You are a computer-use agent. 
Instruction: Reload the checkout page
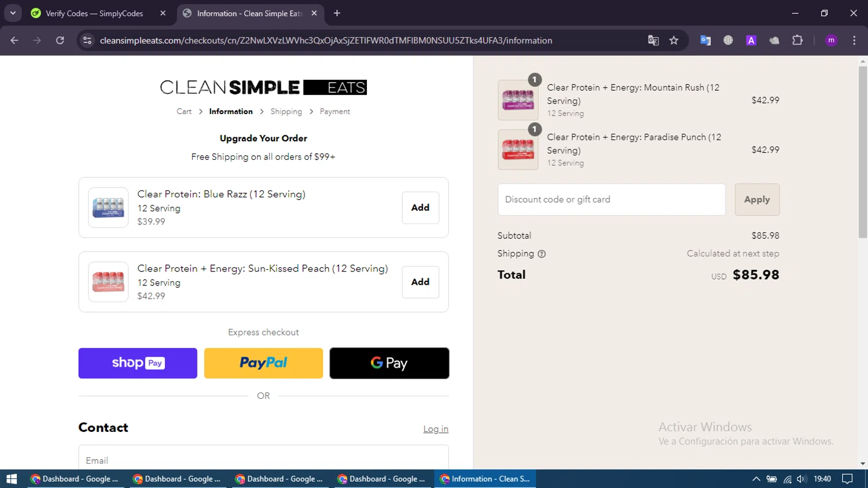[60, 41]
